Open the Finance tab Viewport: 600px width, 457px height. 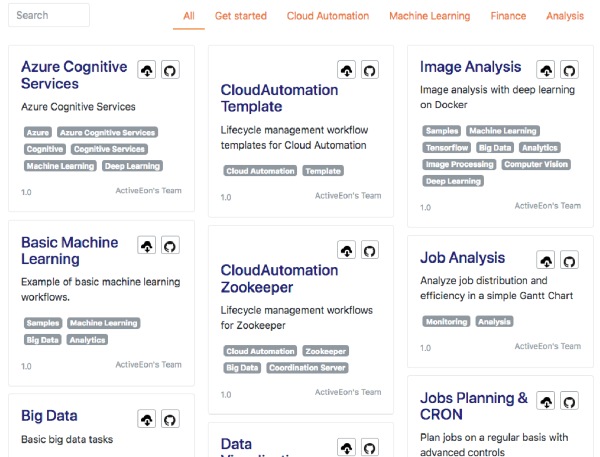[x=508, y=16]
